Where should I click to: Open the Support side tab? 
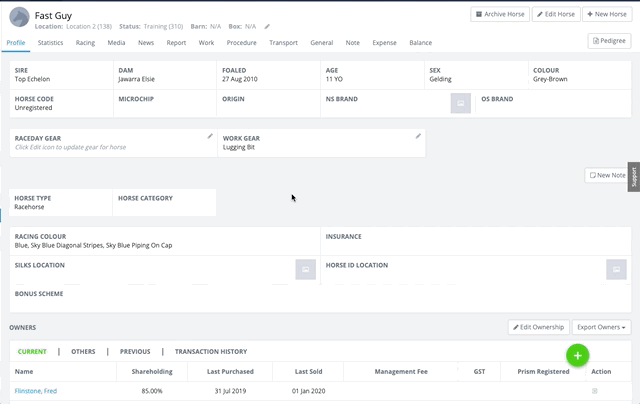point(633,177)
